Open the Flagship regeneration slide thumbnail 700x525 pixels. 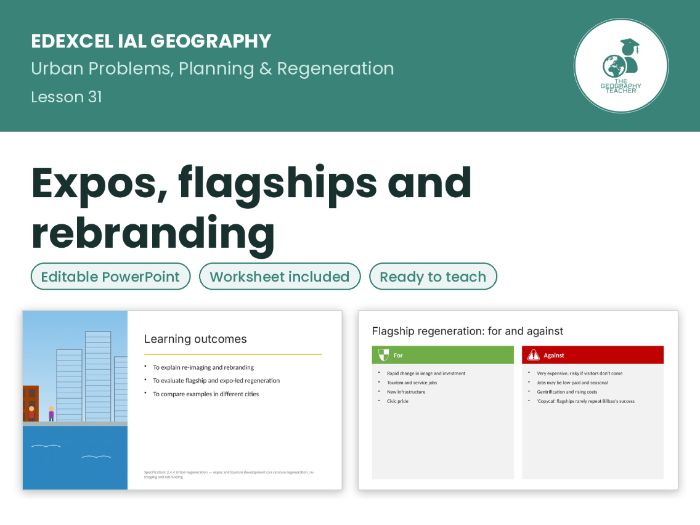click(x=518, y=400)
